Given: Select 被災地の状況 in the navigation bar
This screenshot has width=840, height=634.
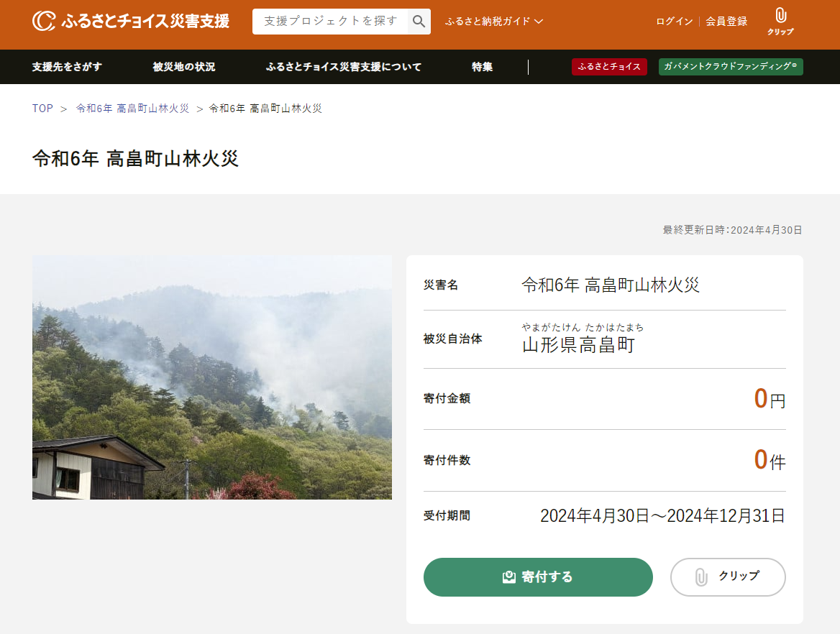Looking at the screenshot, I should [x=183, y=67].
